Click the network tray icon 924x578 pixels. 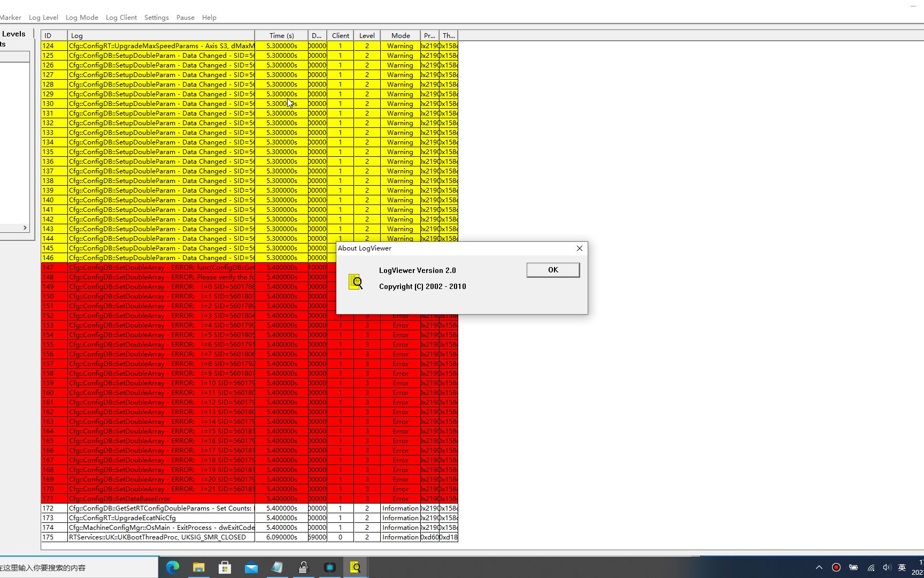(x=871, y=567)
